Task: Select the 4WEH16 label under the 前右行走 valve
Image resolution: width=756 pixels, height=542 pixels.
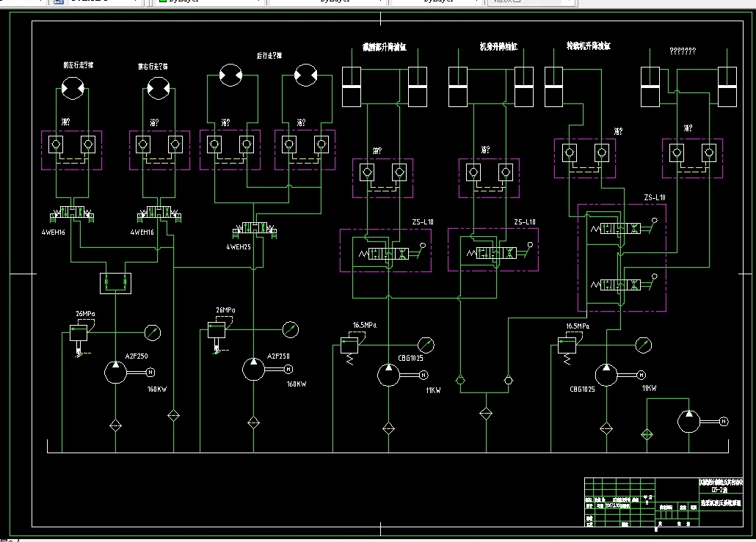Action: (x=142, y=232)
